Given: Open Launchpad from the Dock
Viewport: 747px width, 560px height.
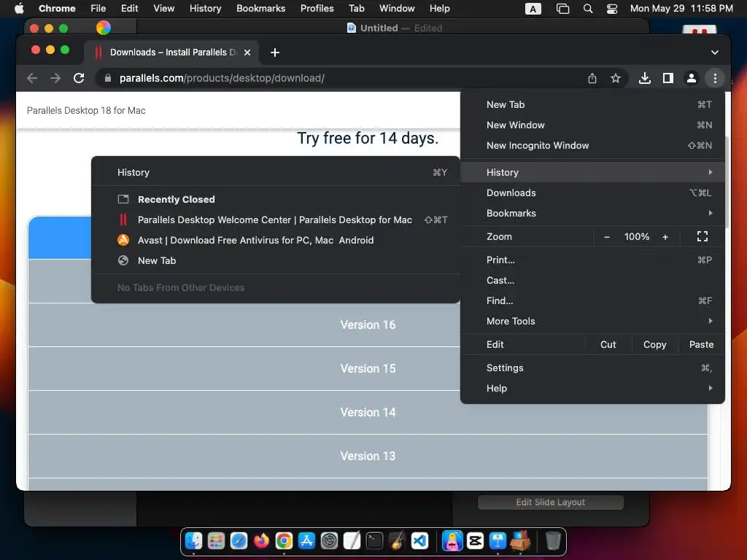Looking at the screenshot, I should tap(216, 541).
